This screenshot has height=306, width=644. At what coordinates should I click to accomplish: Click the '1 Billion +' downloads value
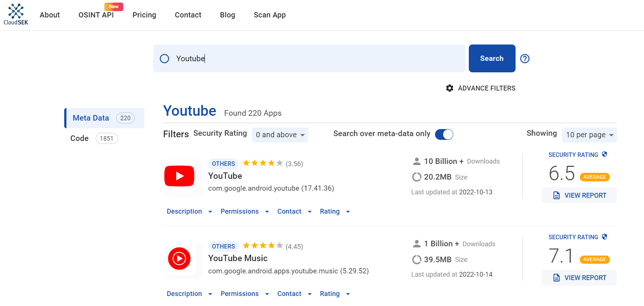pos(442,244)
